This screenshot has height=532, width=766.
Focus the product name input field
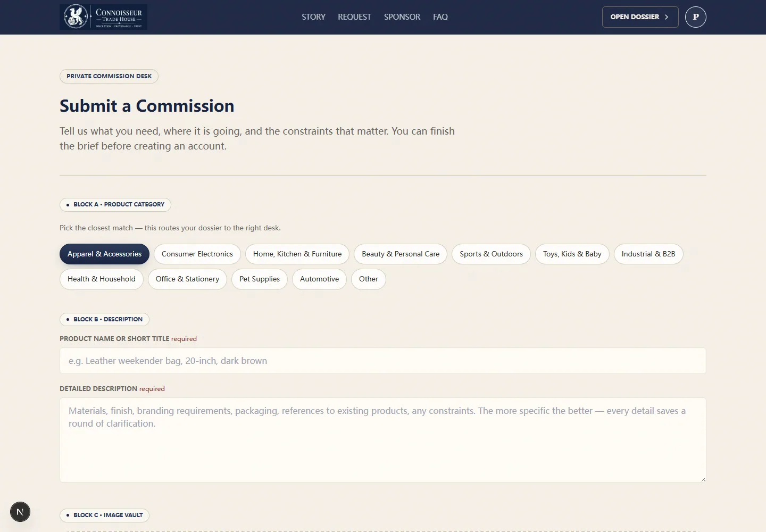point(383,361)
